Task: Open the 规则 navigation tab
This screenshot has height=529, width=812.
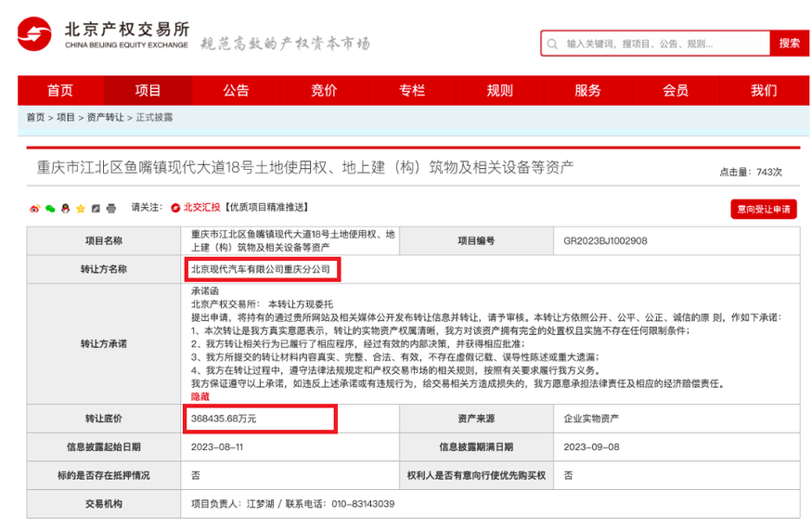Action: pyautogui.click(x=500, y=91)
